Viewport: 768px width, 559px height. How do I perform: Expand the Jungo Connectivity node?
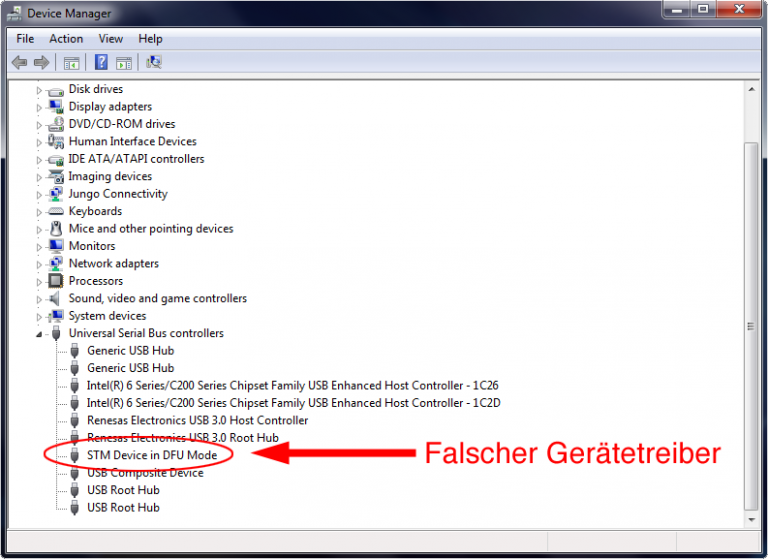(39, 195)
